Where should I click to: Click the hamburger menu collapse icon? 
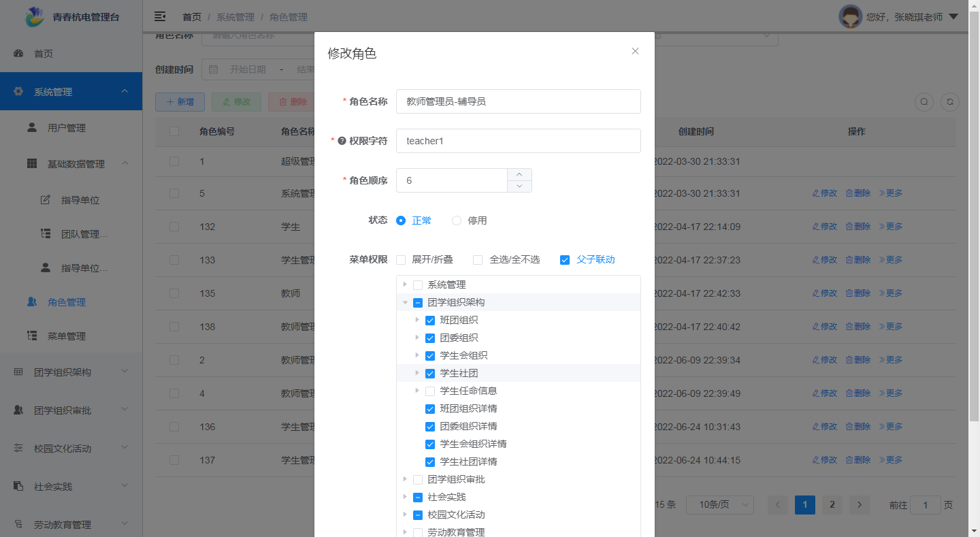pos(160,16)
